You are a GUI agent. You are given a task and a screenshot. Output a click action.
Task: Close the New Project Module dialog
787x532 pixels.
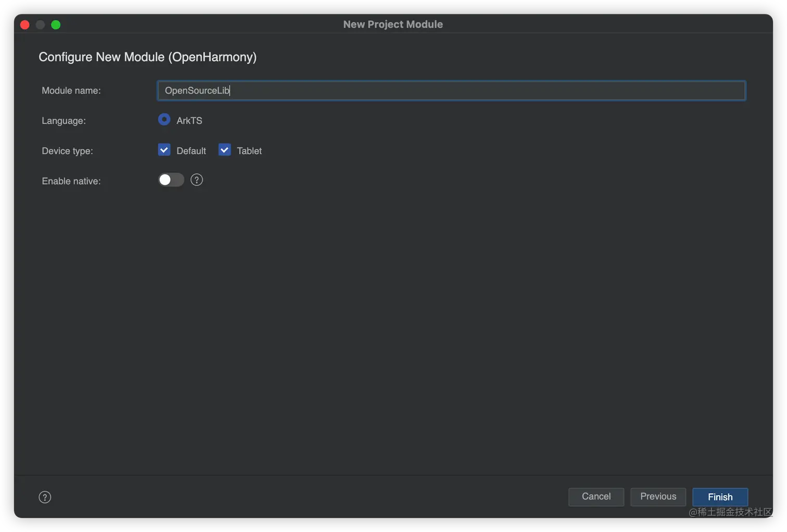(24, 25)
